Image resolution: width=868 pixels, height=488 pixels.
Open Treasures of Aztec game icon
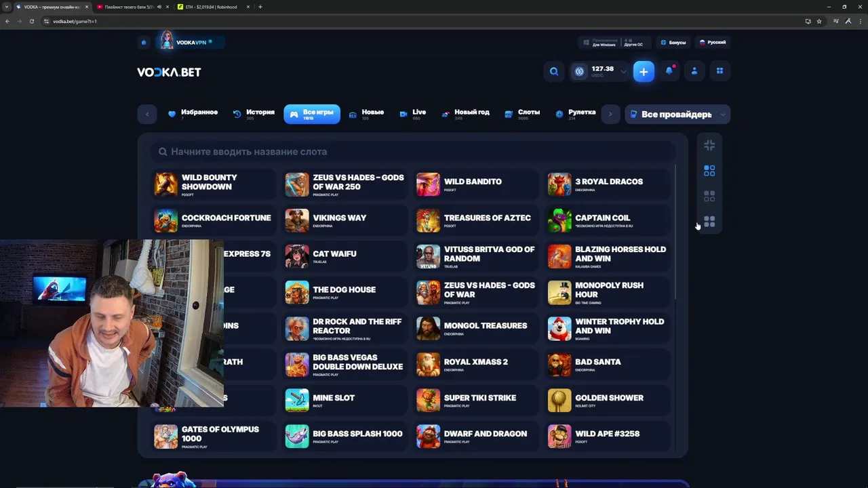(428, 220)
